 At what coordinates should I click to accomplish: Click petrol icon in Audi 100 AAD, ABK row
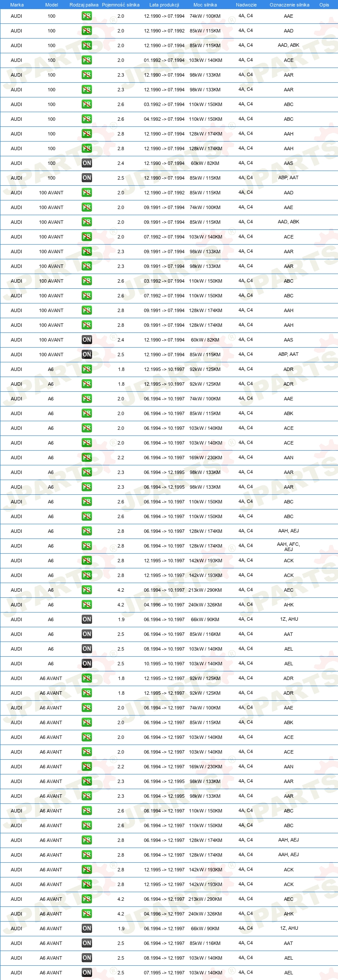(87, 45)
